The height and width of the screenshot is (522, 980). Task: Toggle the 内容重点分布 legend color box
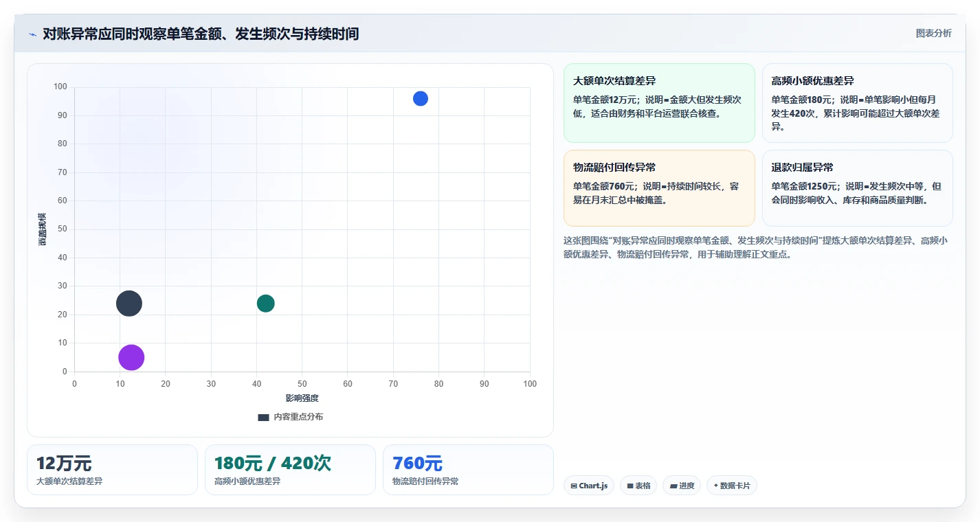pos(263,418)
